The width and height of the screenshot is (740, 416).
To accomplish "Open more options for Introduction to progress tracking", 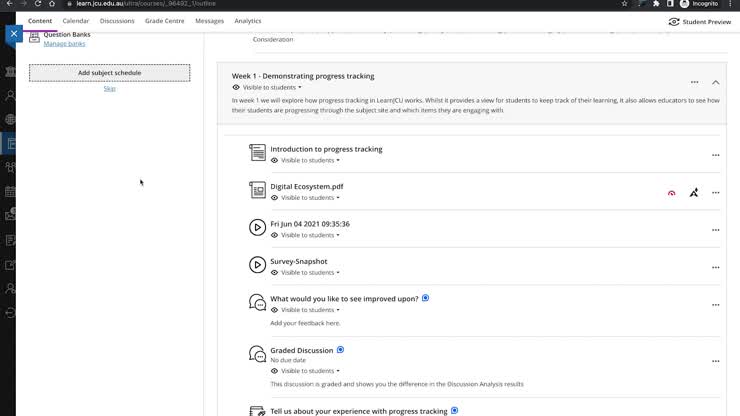I will tap(715, 155).
